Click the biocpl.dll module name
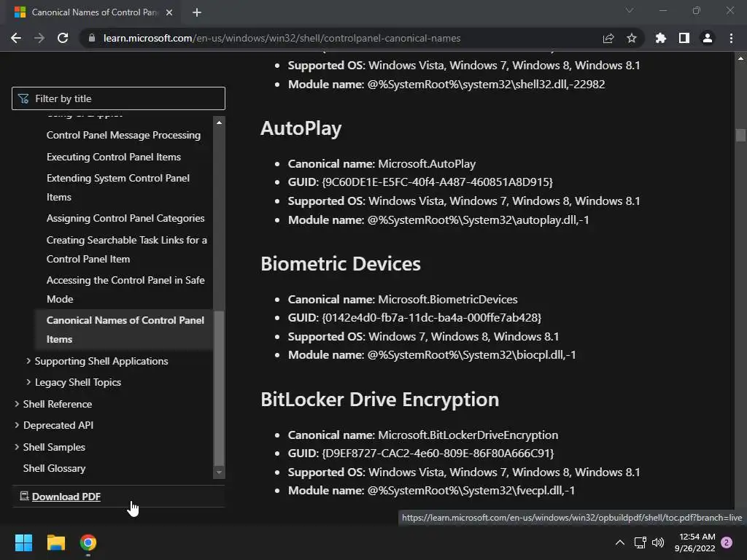Screen dimensions: 747x560 pos(472,355)
